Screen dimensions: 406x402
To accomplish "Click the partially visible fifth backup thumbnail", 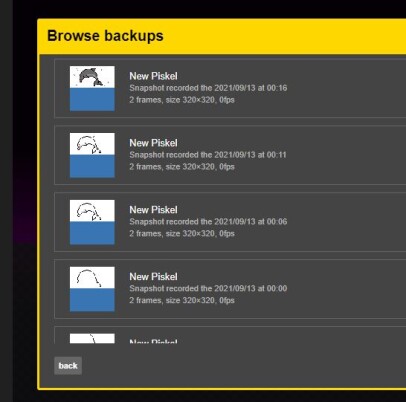I will [92, 338].
